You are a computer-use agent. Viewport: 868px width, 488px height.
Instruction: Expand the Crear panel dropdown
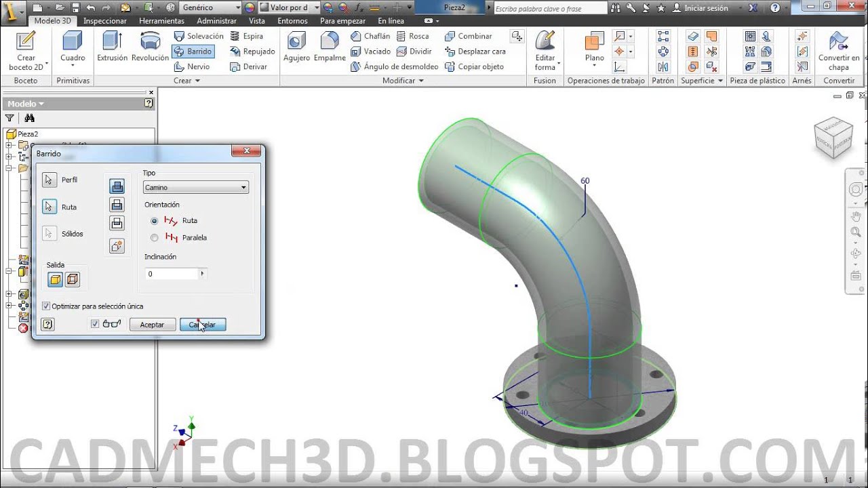point(187,81)
